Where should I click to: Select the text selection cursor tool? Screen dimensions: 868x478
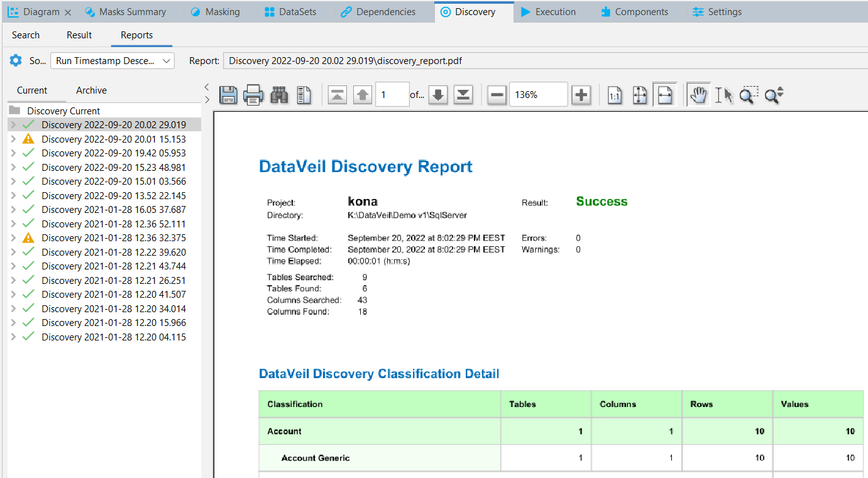(724, 95)
